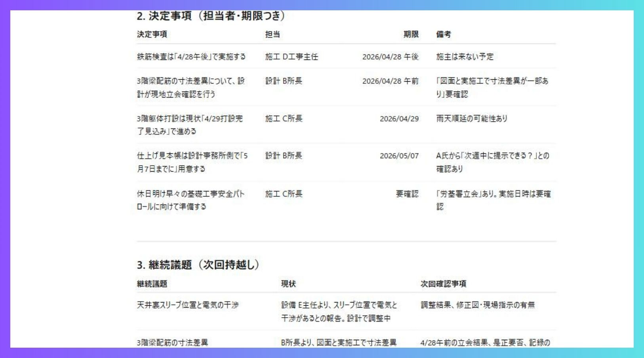Click the text beginning '4/28午前の立会結果、是正要否'

point(485,343)
